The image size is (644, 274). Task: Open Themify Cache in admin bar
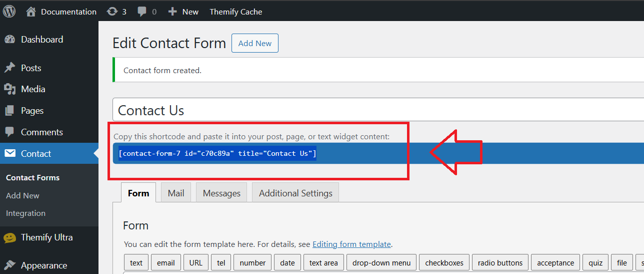click(235, 12)
